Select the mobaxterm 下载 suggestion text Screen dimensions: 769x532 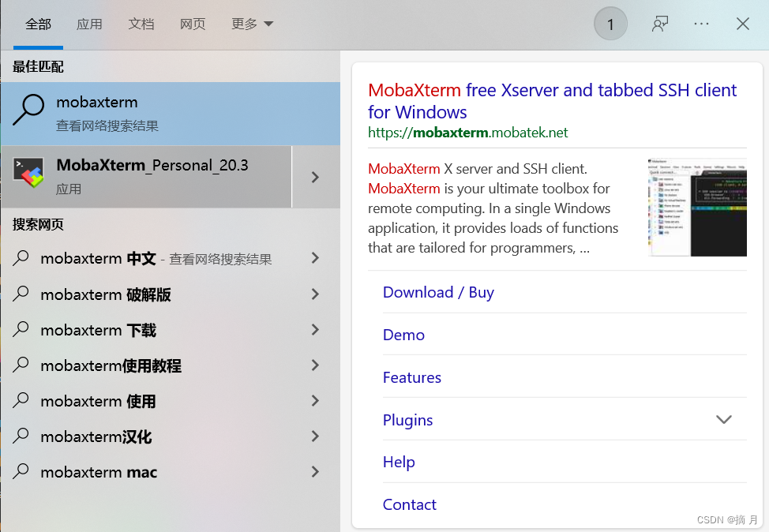point(98,331)
